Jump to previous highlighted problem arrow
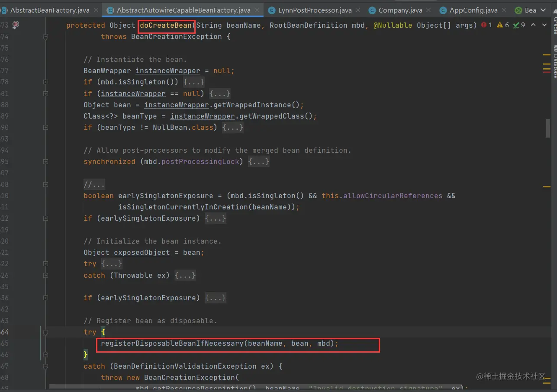Image resolution: width=557 pixels, height=392 pixels. pyautogui.click(x=533, y=25)
